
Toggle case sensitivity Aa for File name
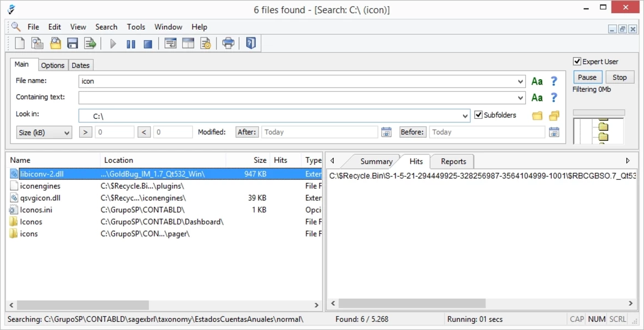[x=537, y=81]
